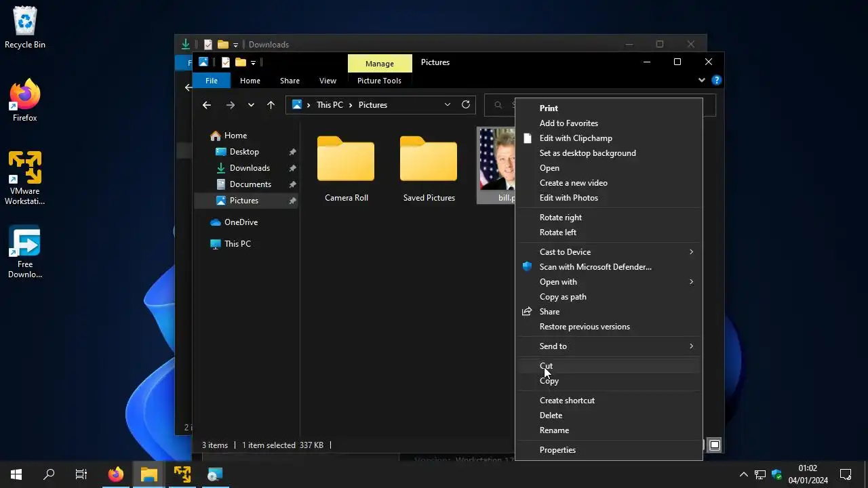Go up one folder level

(271, 105)
